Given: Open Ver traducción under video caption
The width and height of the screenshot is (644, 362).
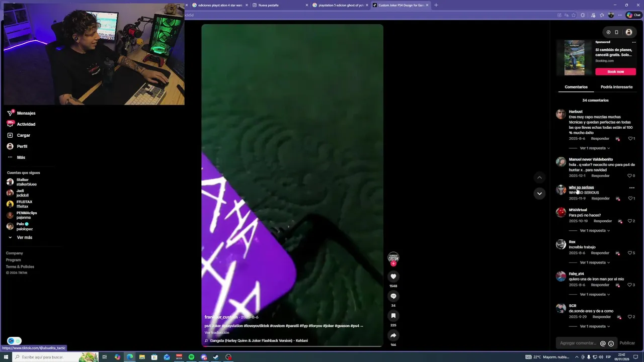Looking at the screenshot, I should [217, 333].
